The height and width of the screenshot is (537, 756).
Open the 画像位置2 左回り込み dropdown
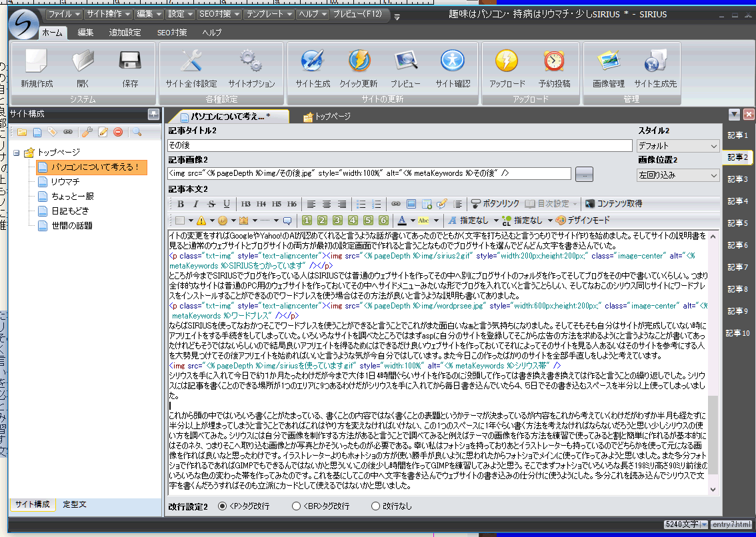pyautogui.click(x=678, y=175)
